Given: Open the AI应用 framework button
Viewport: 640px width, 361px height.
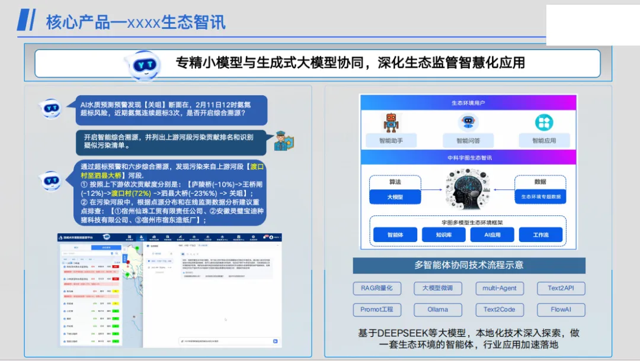Looking at the screenshot, I should tap(492, 235).
